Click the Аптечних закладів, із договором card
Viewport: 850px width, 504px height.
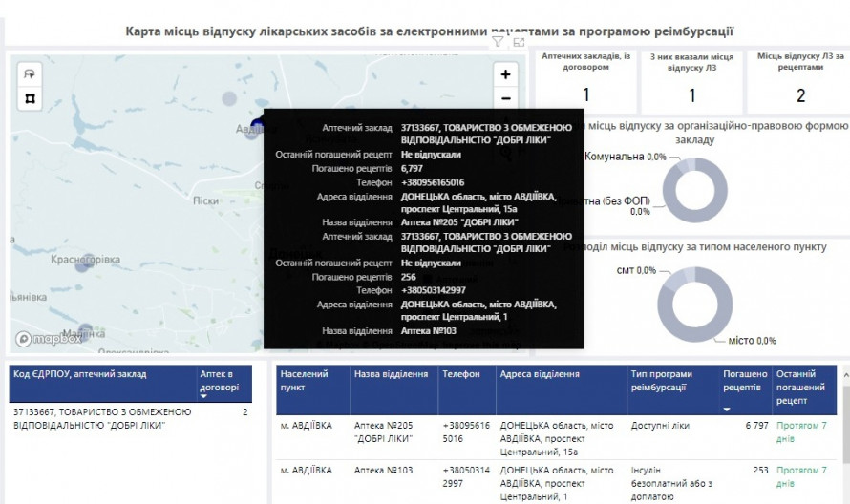point(585,81)
